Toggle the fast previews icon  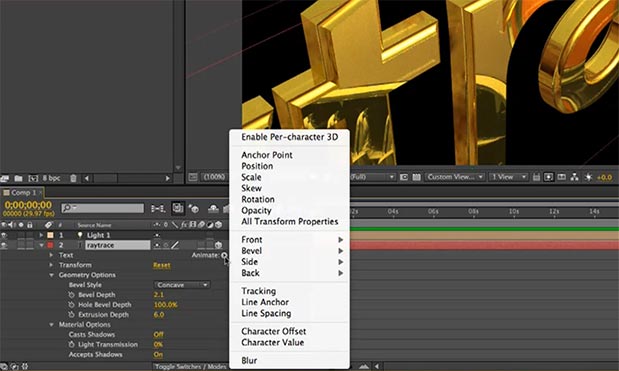[x=549, y=177]
